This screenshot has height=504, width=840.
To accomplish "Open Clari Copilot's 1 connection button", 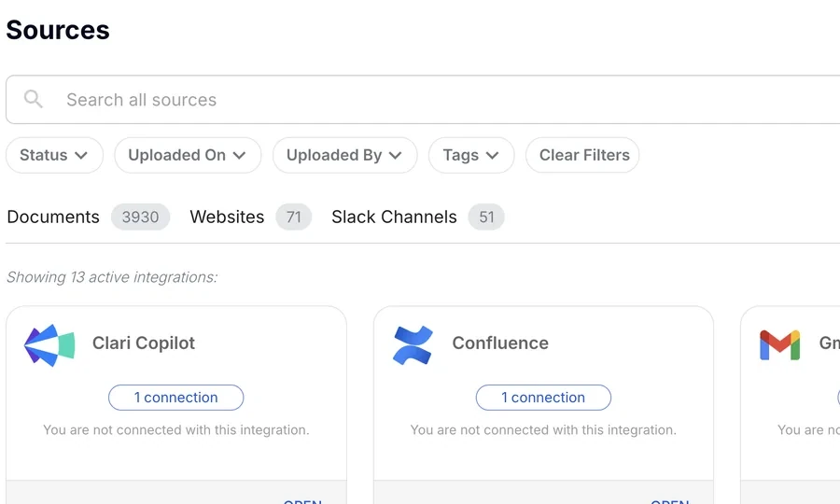I will coord(175,398).
